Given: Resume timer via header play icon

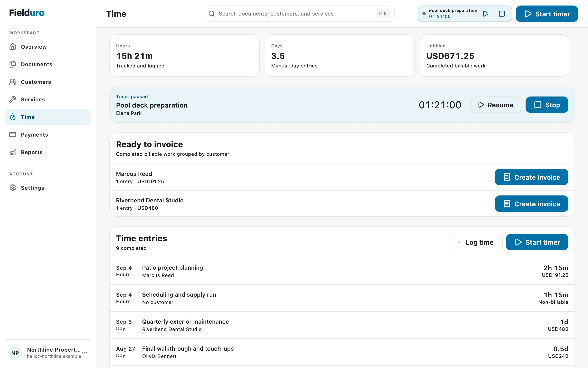Looking at the screenshot, I should tap(486, 14).
